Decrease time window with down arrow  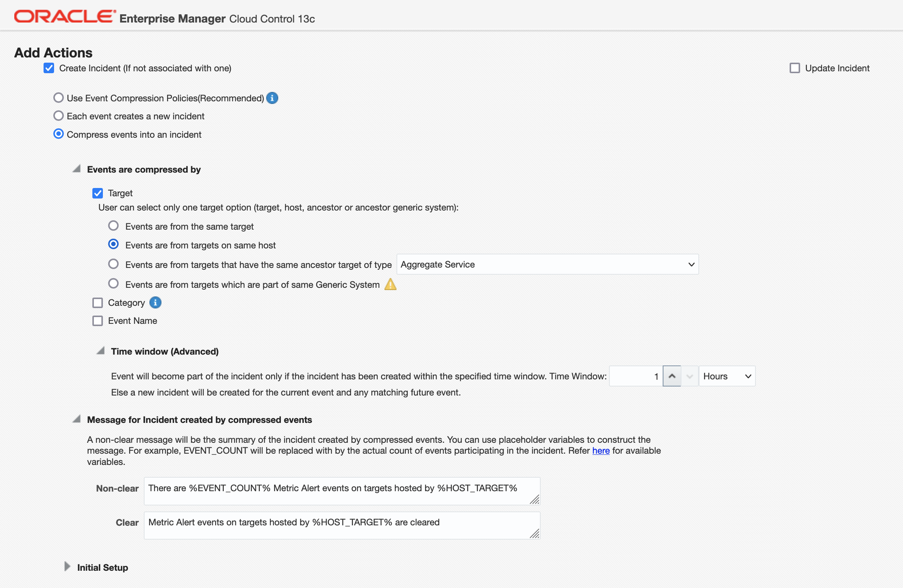(x=689, y=376)
